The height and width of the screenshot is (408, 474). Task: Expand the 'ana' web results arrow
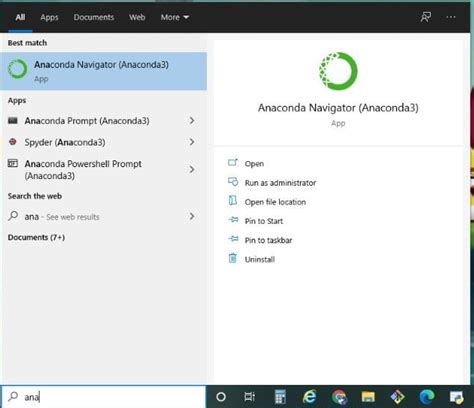(192, 216)
